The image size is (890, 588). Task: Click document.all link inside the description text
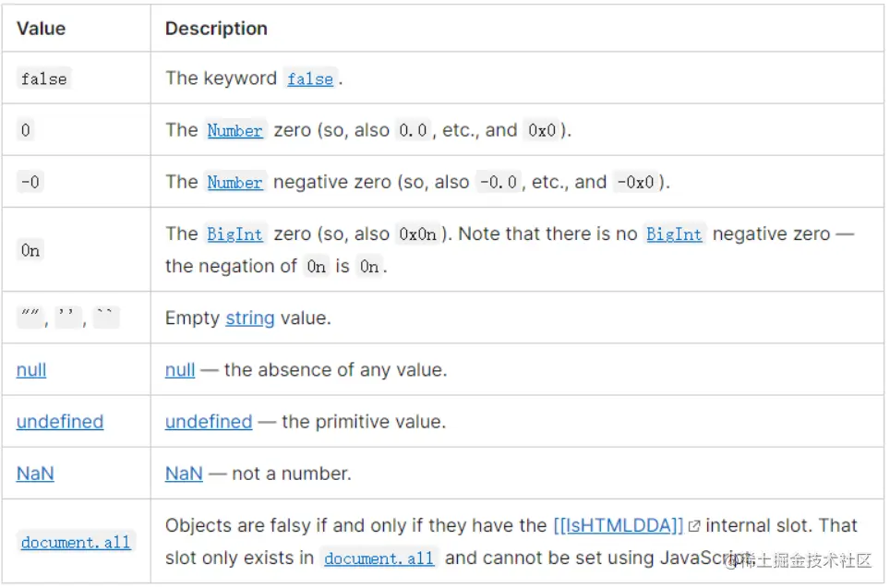click(379, 559)
